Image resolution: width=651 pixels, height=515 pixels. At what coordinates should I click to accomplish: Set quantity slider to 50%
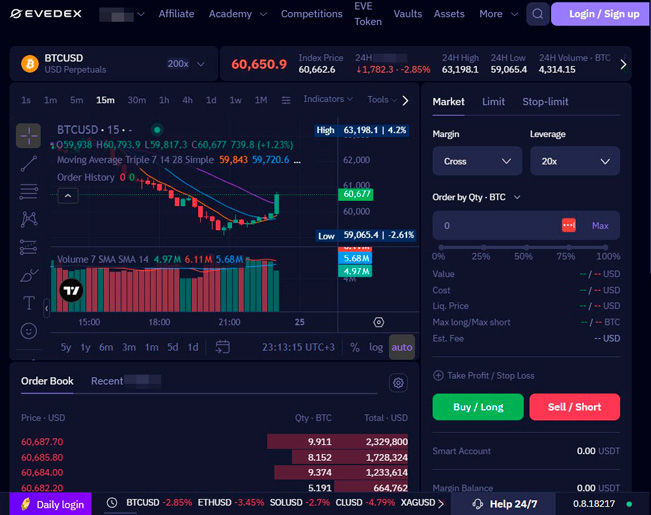526,248
